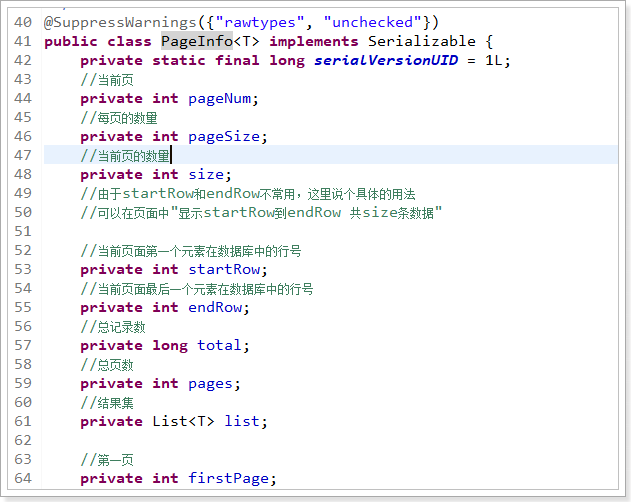This screenshot has height=502, width=631.
Task: Click the class keyword on line 41
Action: click(x=129, y=41)
